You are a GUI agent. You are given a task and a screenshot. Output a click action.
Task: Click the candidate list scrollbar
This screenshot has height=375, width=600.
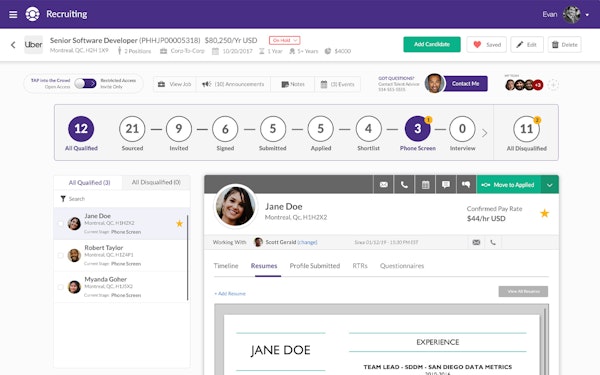click(188, 258)
